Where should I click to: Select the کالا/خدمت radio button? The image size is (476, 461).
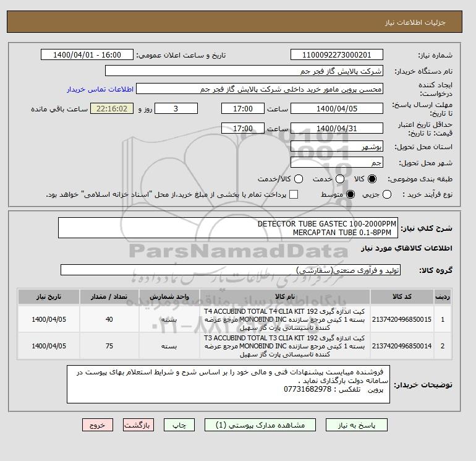(299, 179)
